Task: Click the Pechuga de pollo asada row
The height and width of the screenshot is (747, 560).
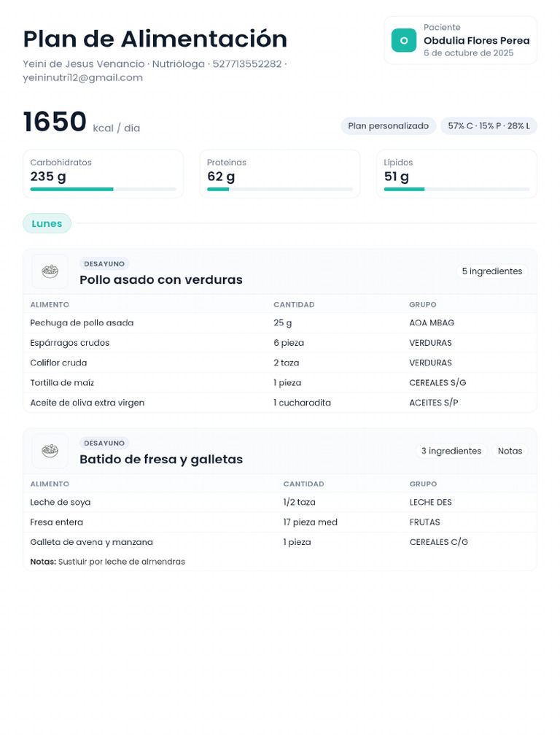Action: point(280,323)
